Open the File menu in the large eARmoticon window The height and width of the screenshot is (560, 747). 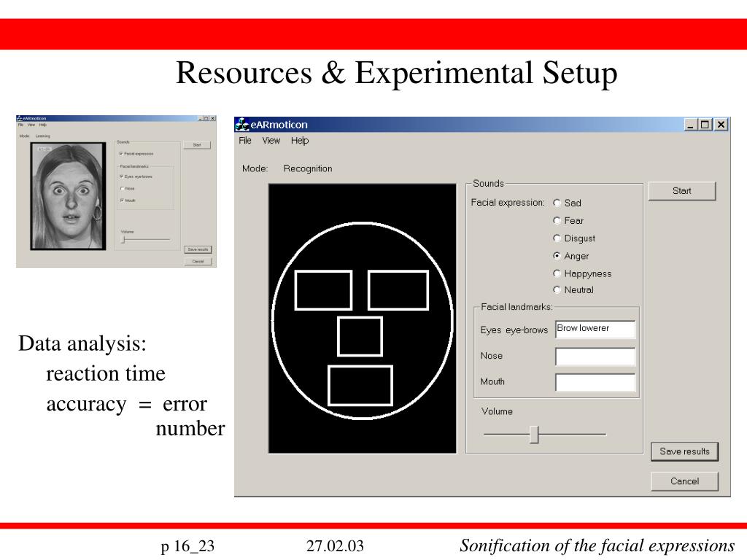tap(245, 141)
